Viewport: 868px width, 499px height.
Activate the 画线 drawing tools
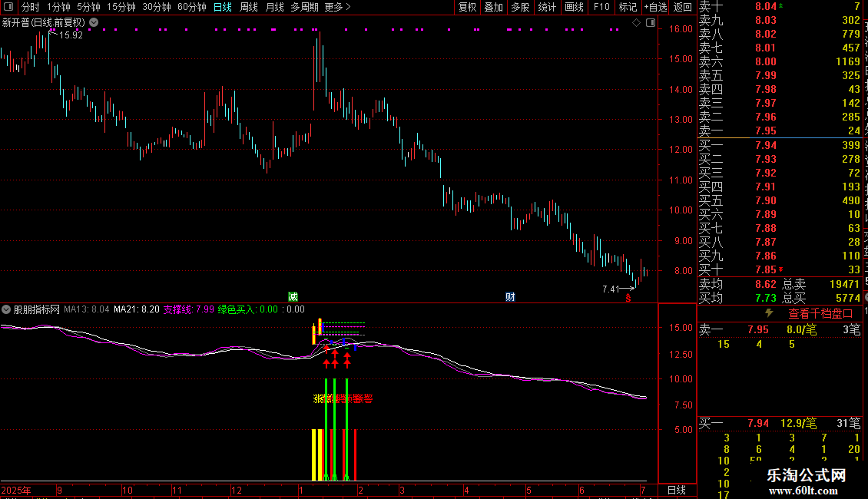coord(574,7)
